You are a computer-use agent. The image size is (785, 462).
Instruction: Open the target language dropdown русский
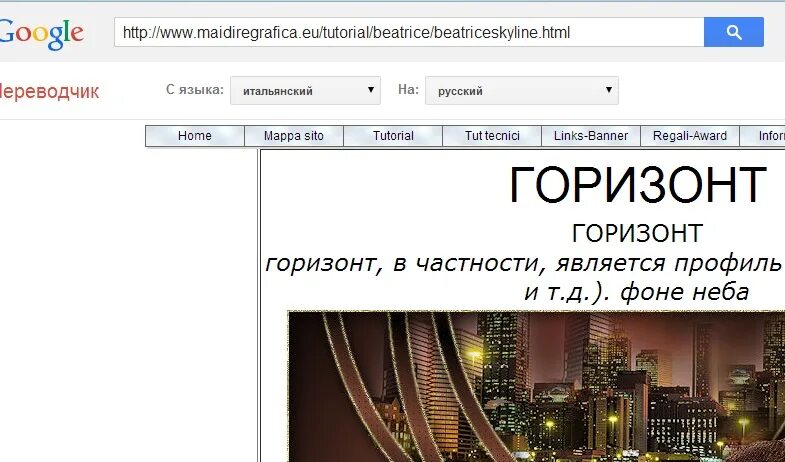tap(522, 91)
